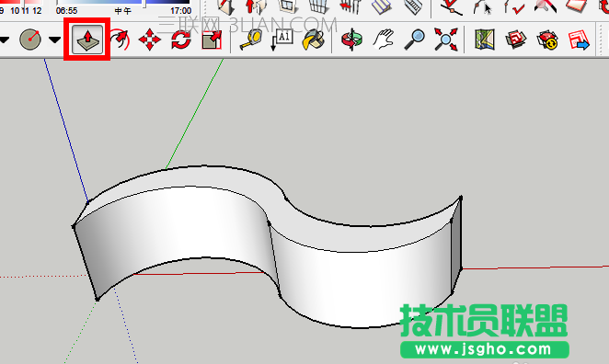
Task: Click the magnifier-over-red-lines plugin icon
Action: pos(545,7)
